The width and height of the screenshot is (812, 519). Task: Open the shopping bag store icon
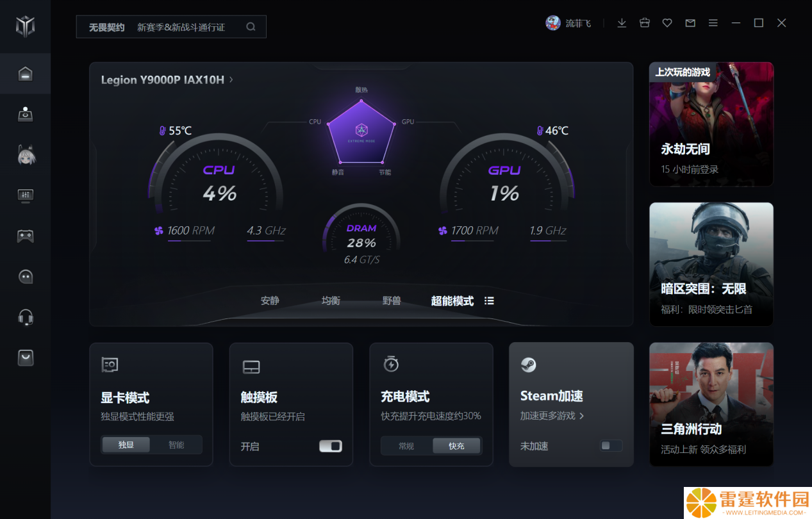pos(25,358)
